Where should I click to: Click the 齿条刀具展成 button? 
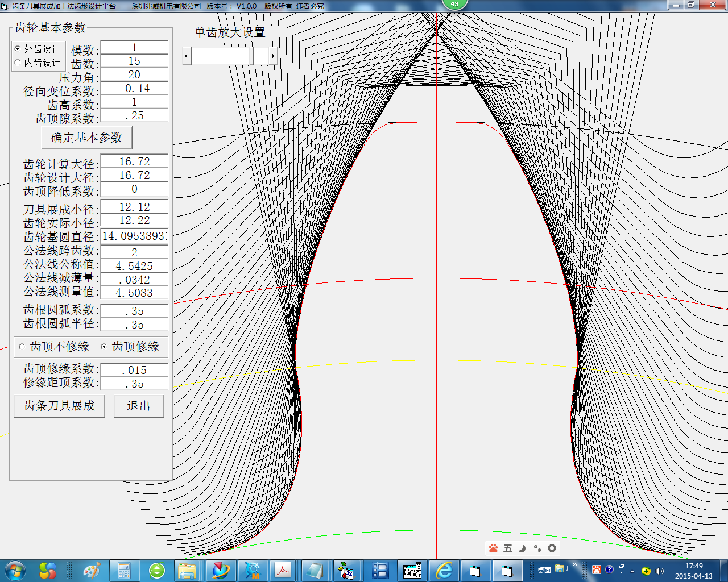(x=59, y=406)
